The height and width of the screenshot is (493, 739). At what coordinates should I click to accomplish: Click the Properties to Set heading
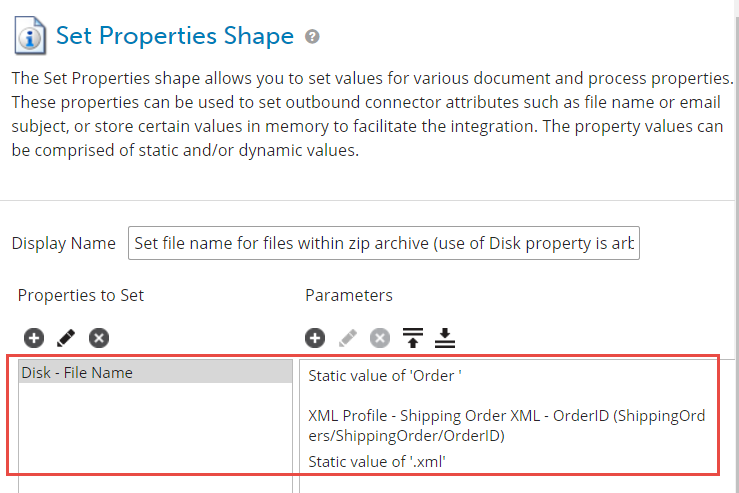point(81,295)
